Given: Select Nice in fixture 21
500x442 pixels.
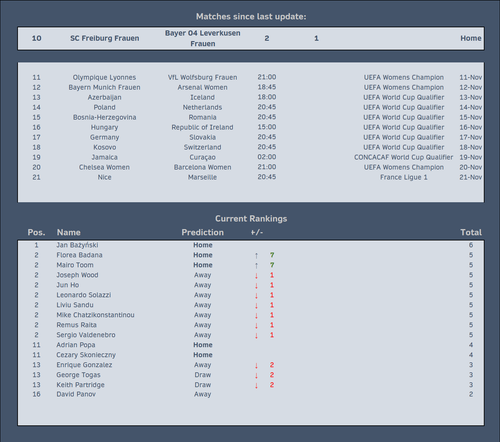Looking at the screenshot, I should click(104, 177).
